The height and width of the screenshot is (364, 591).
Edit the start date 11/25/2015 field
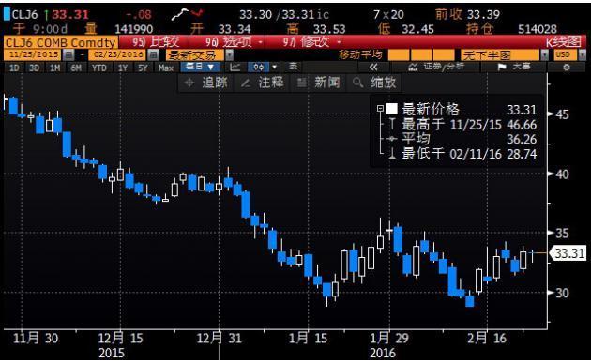point(33,55)
